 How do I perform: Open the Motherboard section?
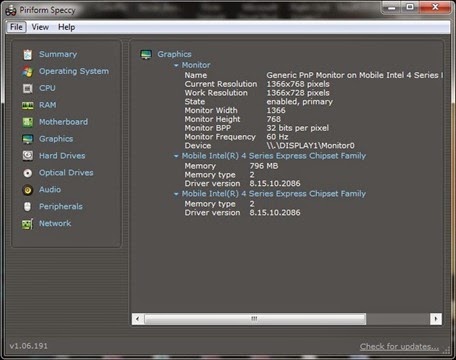pos(63,122)
